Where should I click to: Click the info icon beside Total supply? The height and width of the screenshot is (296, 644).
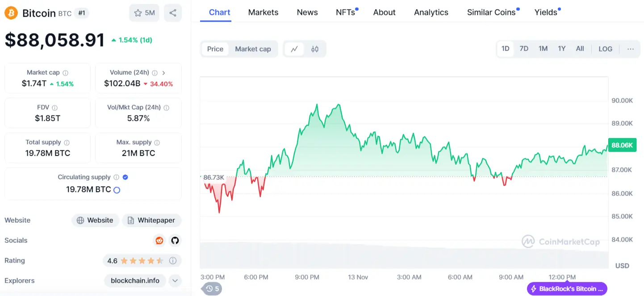[67, 143]
